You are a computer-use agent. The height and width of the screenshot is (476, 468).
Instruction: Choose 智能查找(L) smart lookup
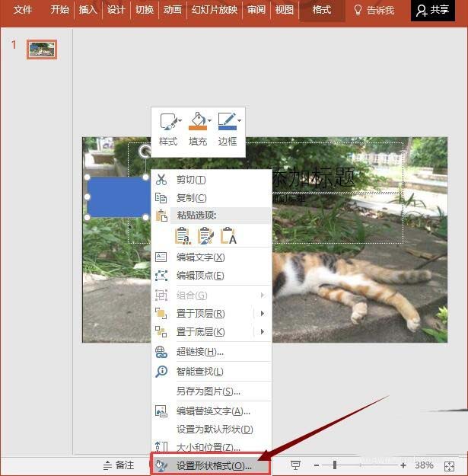(x=212, y=371)
